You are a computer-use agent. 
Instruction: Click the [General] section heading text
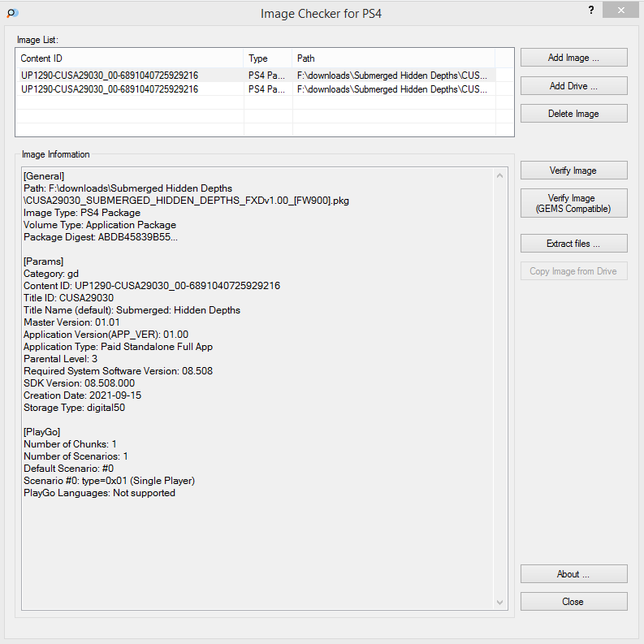click(44, 176)
